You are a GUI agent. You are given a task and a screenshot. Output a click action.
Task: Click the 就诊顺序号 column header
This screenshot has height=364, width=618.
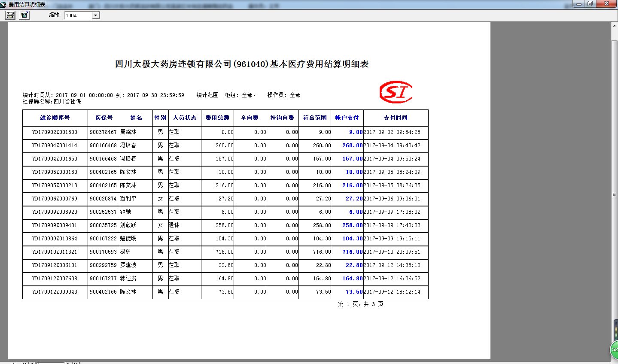(55, 118)
